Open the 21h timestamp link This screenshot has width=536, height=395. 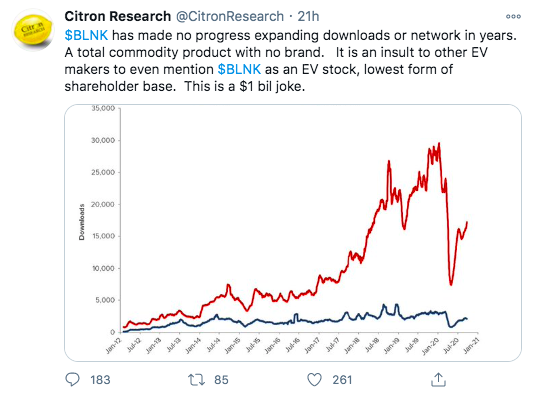308,16
